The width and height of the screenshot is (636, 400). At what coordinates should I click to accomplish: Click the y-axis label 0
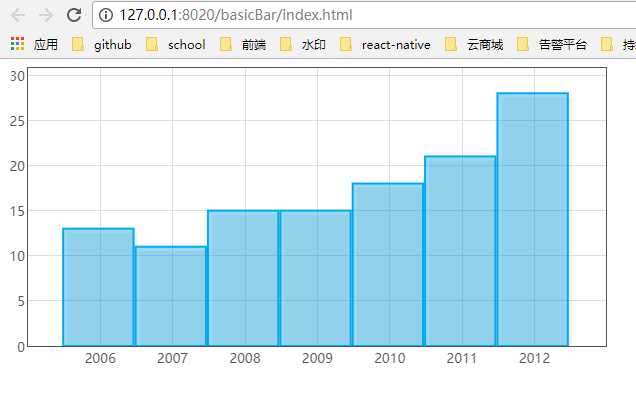tap(21, 347)
